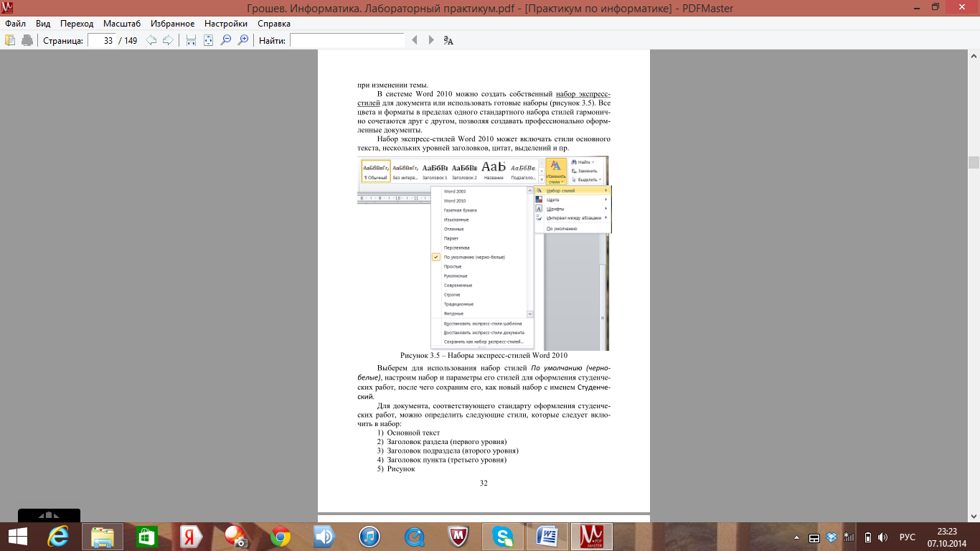Go to next page arrow
This screenshot has width=980, height=551.
pos(168,40)
